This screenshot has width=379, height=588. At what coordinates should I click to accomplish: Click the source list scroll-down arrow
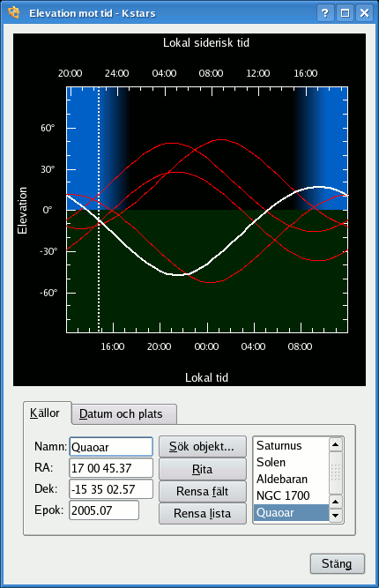click(x=336, y=515)
